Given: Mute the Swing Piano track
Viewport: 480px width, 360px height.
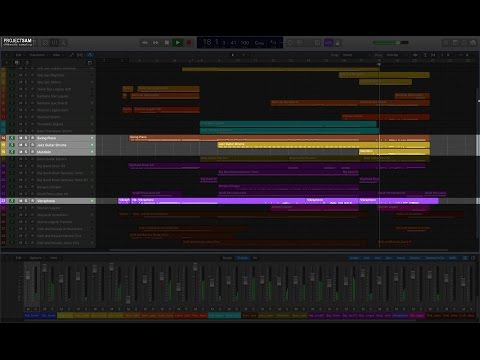Looking at the screenshot, I should click(x=21, y=138).
